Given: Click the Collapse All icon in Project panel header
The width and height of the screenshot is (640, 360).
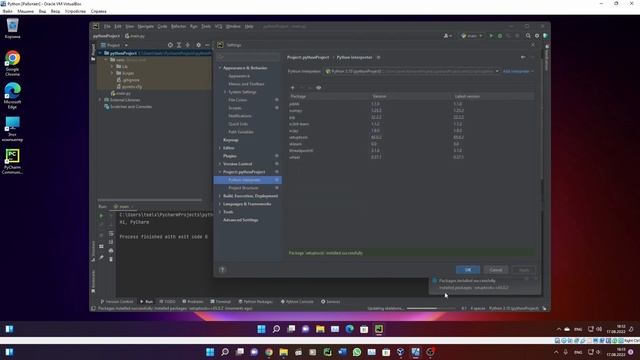Looking at the screenshot, I should [187, 45].
